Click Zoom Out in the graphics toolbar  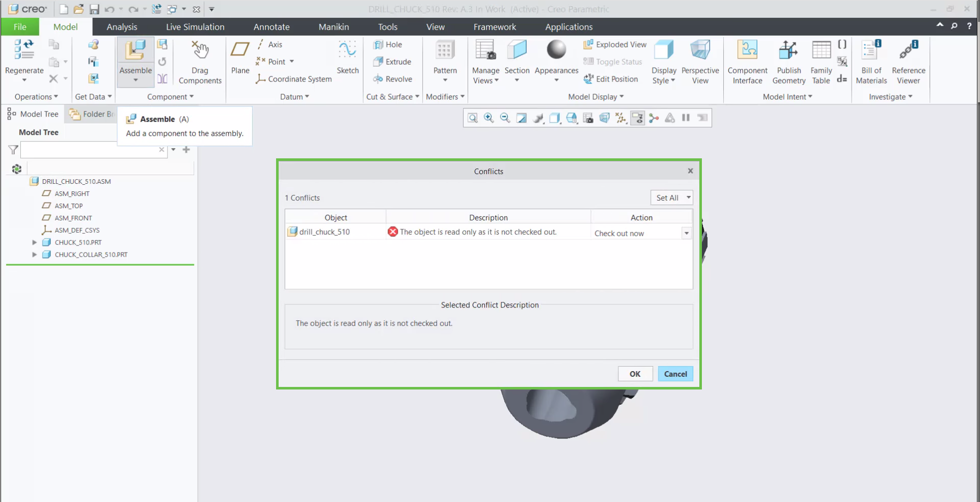click(x=505, y=118)
